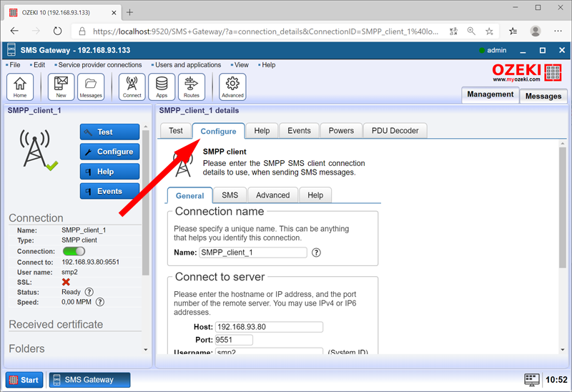Click the blue Events button in left panel

click(109, 191)
